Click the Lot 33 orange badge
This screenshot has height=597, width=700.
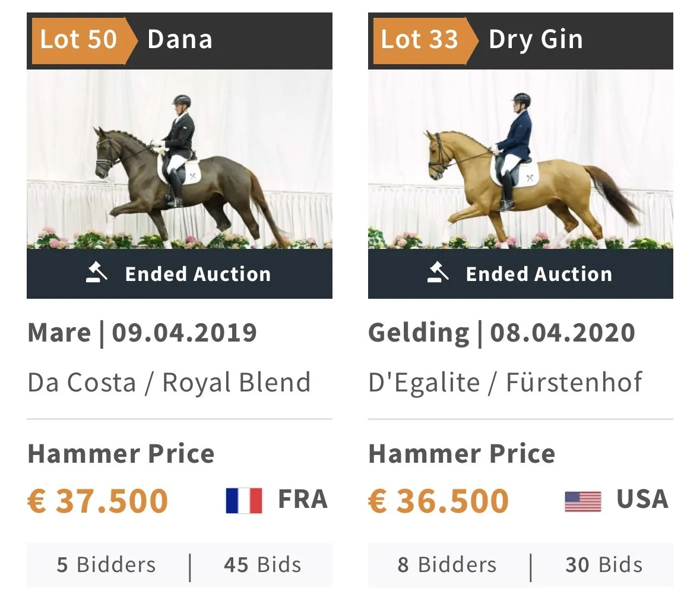(425, 40)
